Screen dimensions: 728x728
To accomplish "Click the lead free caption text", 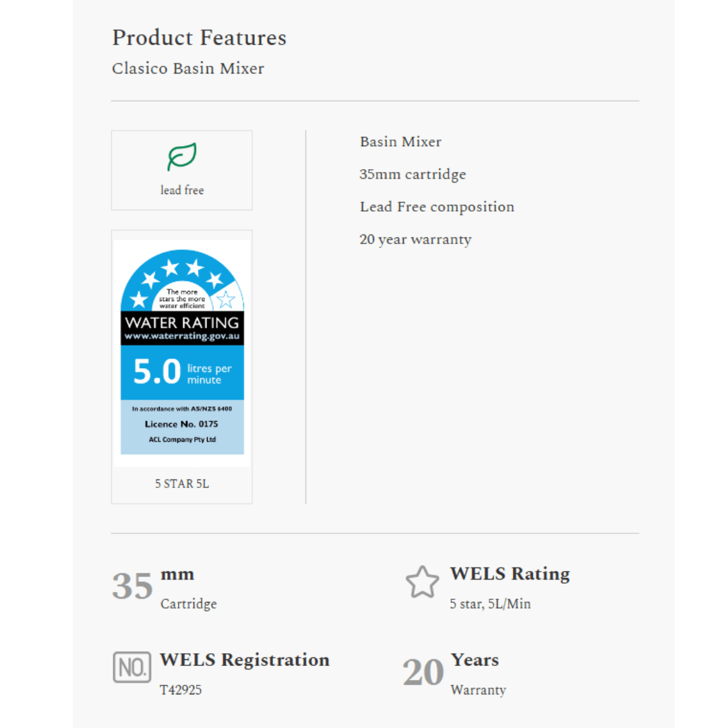I will point(182,190).
